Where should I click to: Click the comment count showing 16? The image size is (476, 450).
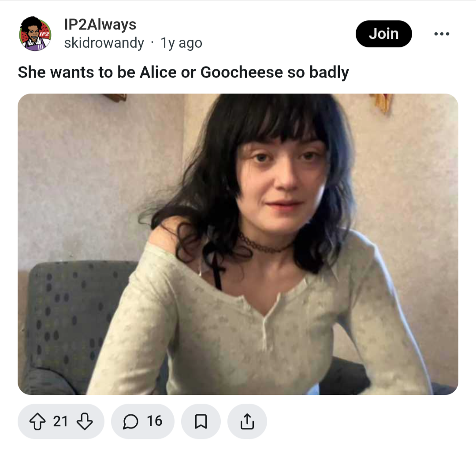point(155,421)
